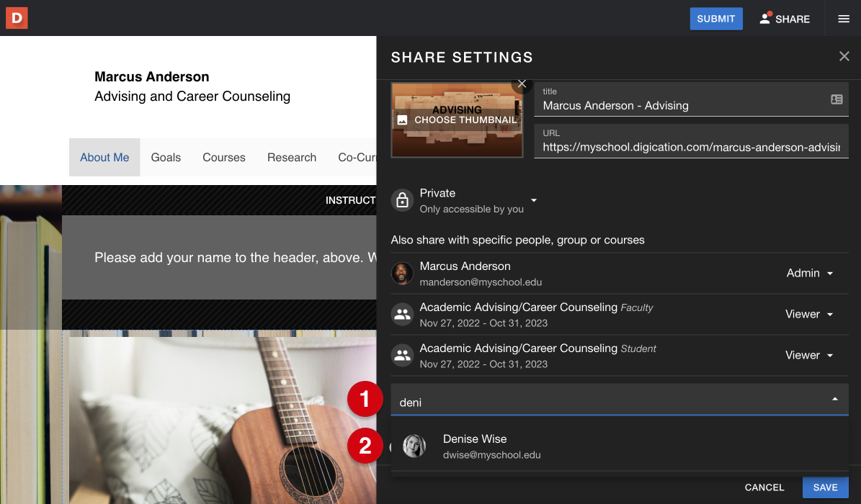
Task: Expand the Private visibility dropdown
Action: click(534, 200)
